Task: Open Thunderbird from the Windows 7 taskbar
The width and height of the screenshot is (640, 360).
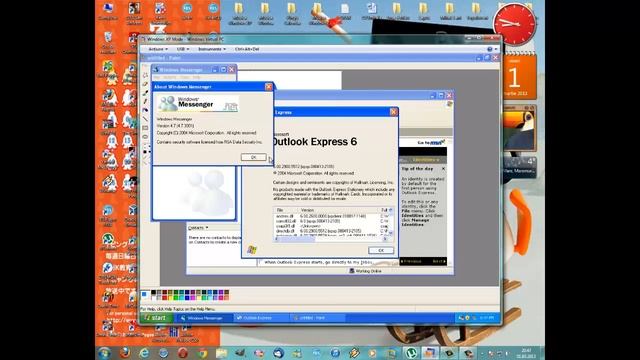Action: (278, 353)
